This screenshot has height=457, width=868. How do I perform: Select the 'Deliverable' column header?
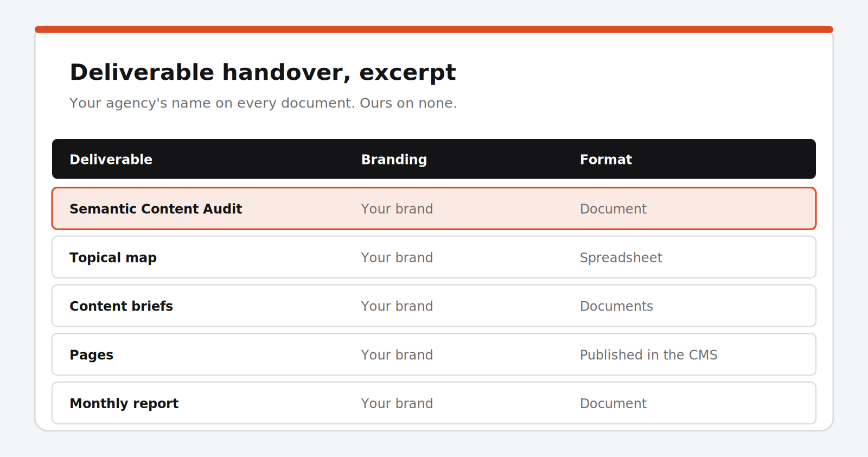(x=111, y=160)
